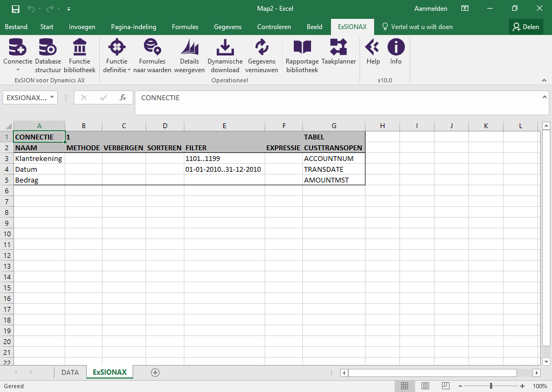Select column H header

click(382, 126)
